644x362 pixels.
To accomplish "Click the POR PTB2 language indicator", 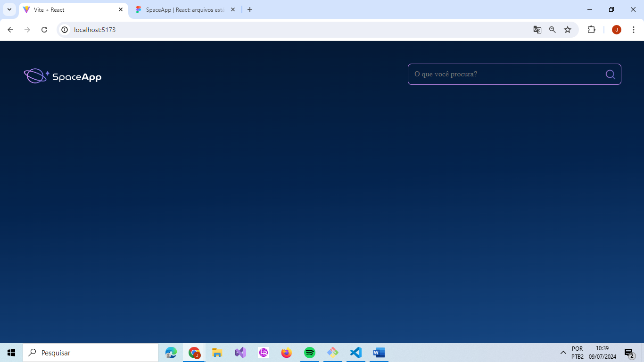I will click(578, 353).
